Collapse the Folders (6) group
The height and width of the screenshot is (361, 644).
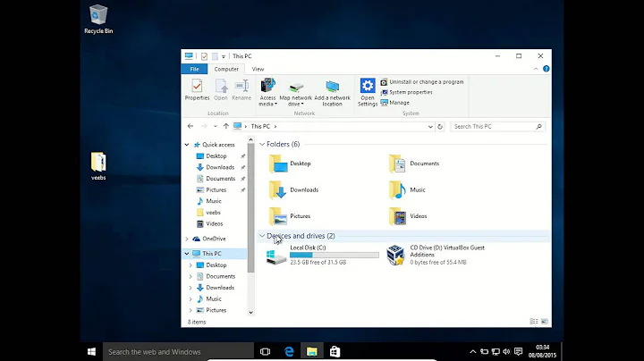pos(262,145)
